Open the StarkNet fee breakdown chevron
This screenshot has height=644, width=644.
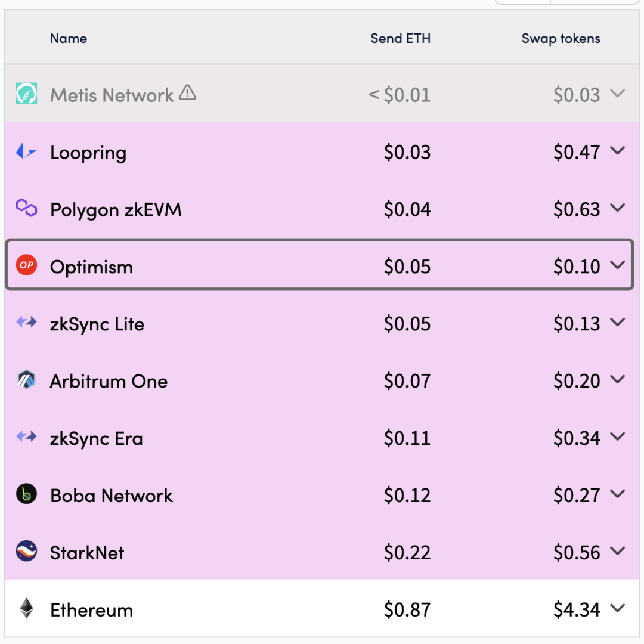click(x=618, y=552)
